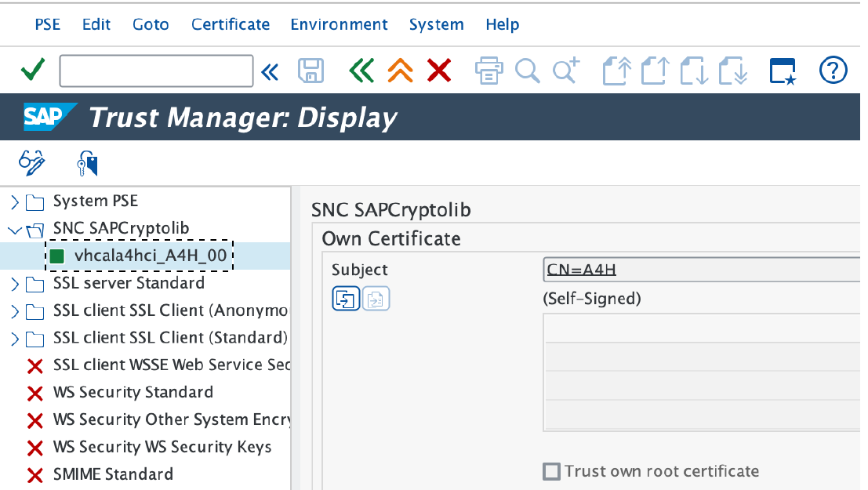Click the green Back double-chevron icon
The height and width of the screenshot is (490, 868).
click(361, 71)
